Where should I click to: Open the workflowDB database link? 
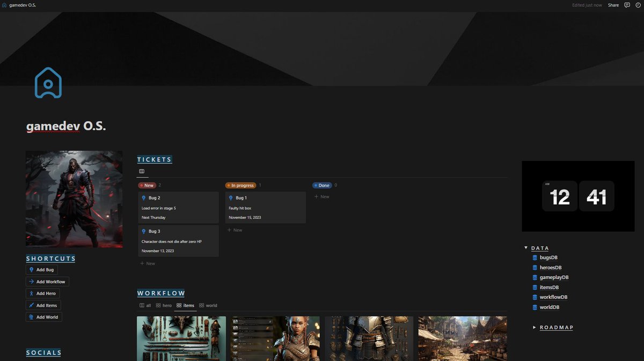[x=553, y=297]
